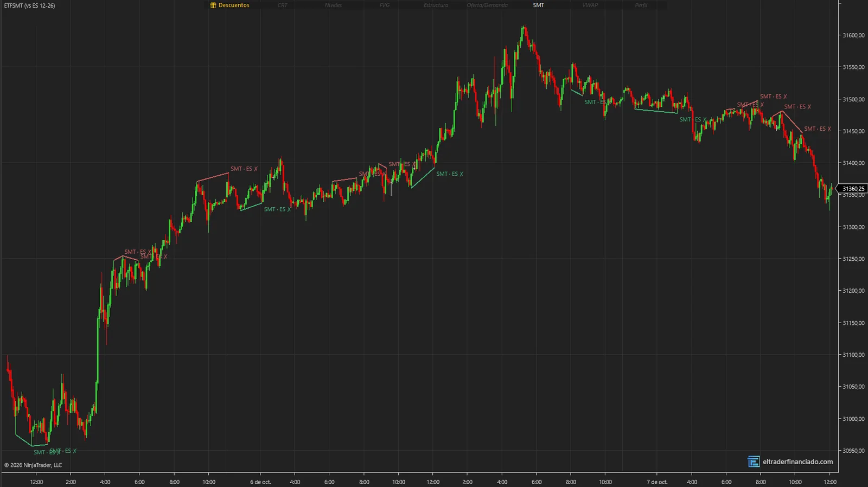Image resolution: width=868 pixels, height=487 pixels.
Task: Toggle the CRT indicator button
Action: 283,5
